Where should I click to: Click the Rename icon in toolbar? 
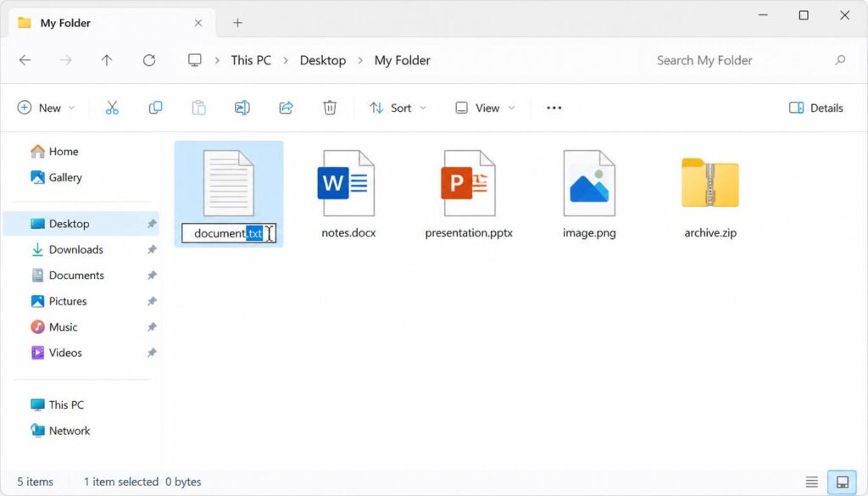coord(242,108)
